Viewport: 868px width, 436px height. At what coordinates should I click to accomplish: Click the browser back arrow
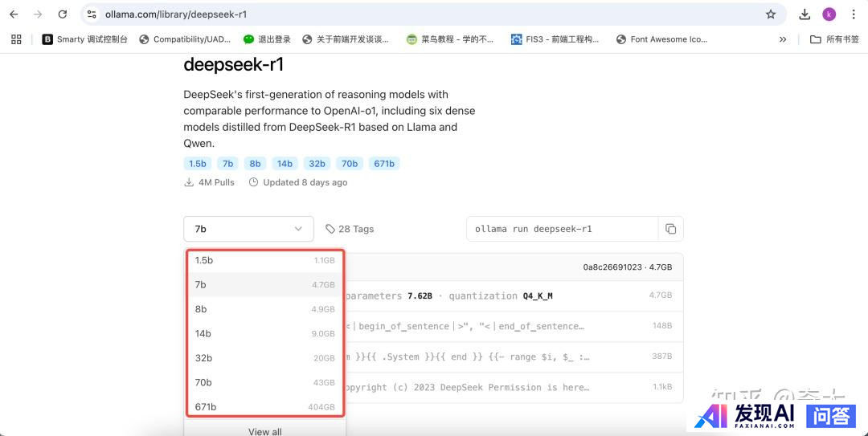click(14, 14)
